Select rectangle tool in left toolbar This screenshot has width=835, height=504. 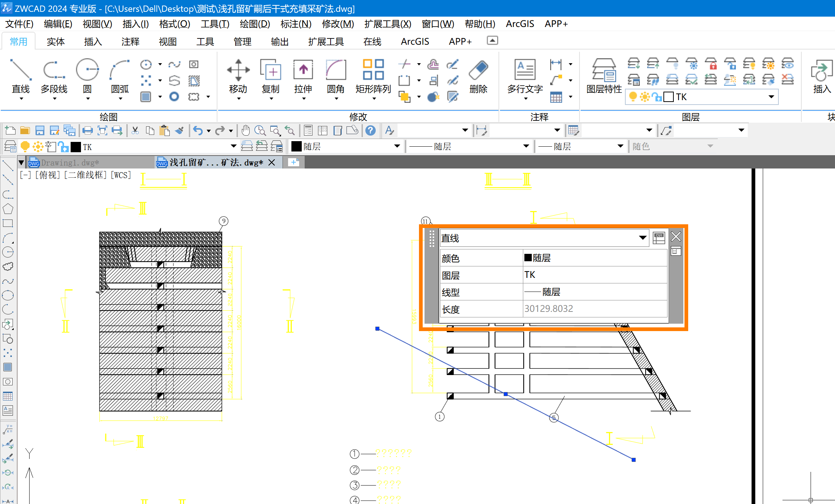pos(8,223)
